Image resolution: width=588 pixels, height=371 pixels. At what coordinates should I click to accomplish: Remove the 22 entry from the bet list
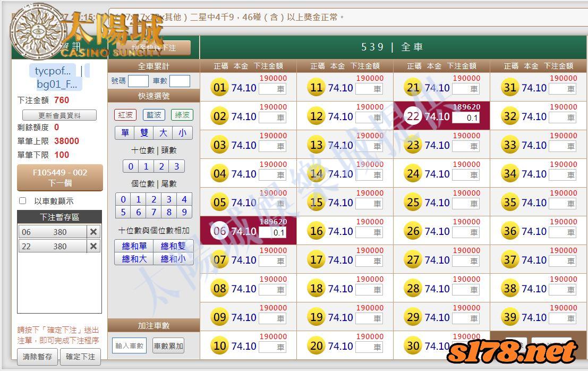coord(93,246)
